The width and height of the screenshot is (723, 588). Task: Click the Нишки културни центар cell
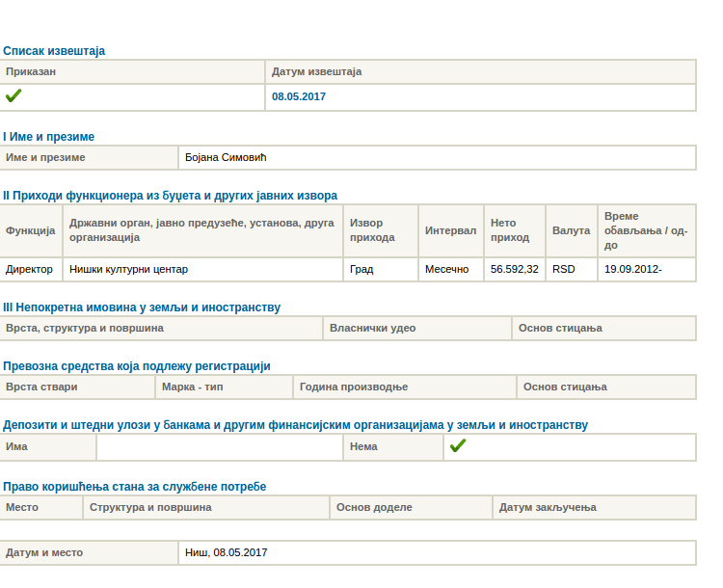[x=128, y=270]
